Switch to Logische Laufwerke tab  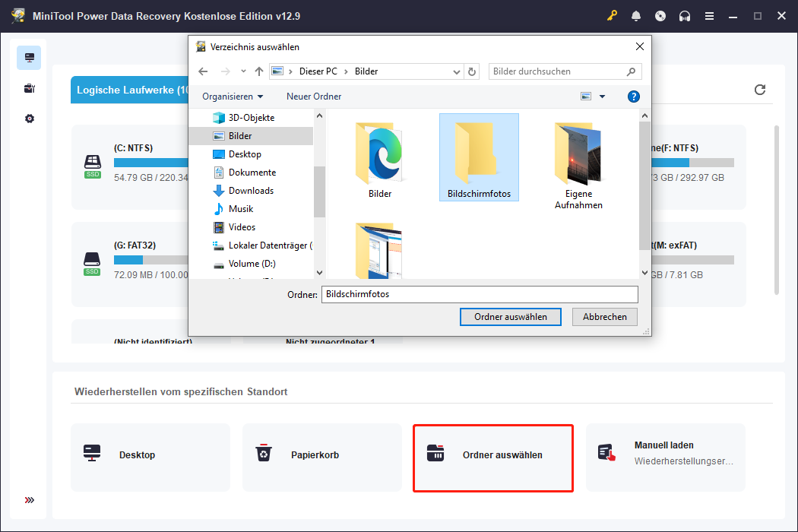pos(129,90)
